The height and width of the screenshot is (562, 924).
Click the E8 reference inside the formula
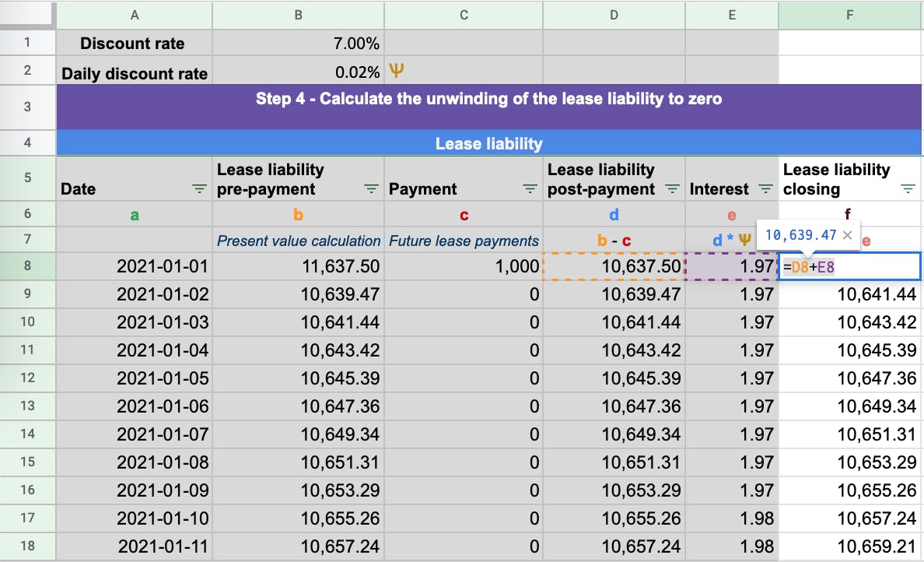point(826,265)
